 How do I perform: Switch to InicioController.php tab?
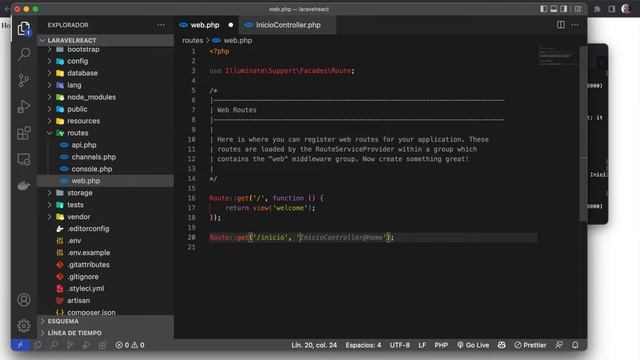[288, 25]
